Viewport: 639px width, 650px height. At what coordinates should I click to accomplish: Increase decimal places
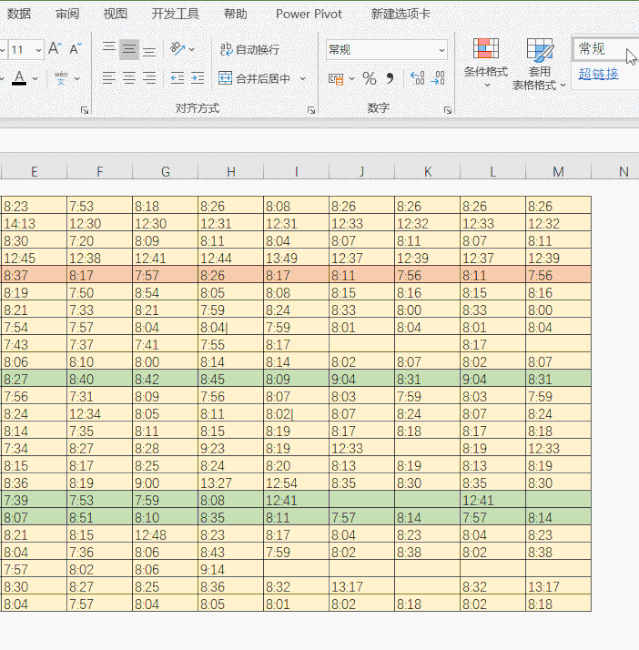[417, 78]
